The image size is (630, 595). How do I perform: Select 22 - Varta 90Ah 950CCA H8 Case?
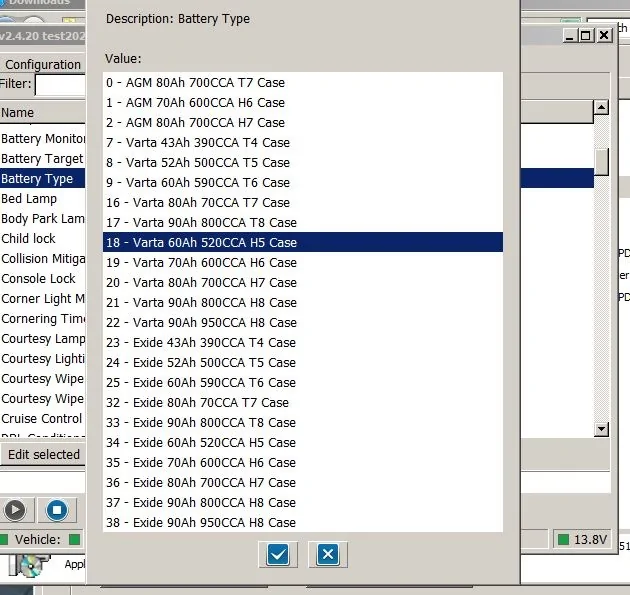[x=303, y=323]
